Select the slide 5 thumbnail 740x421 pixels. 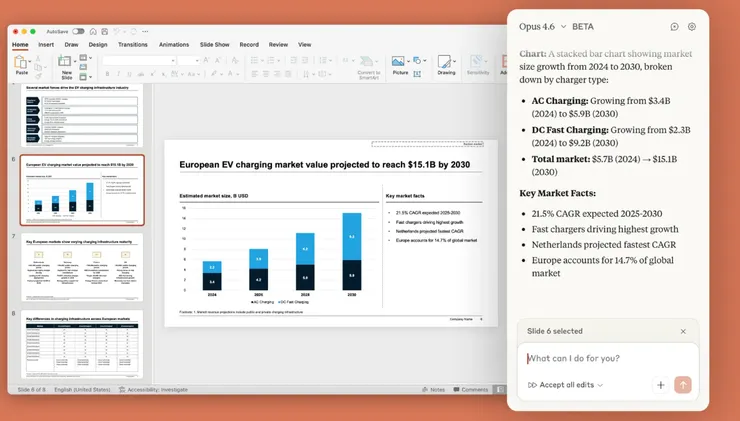82,116
